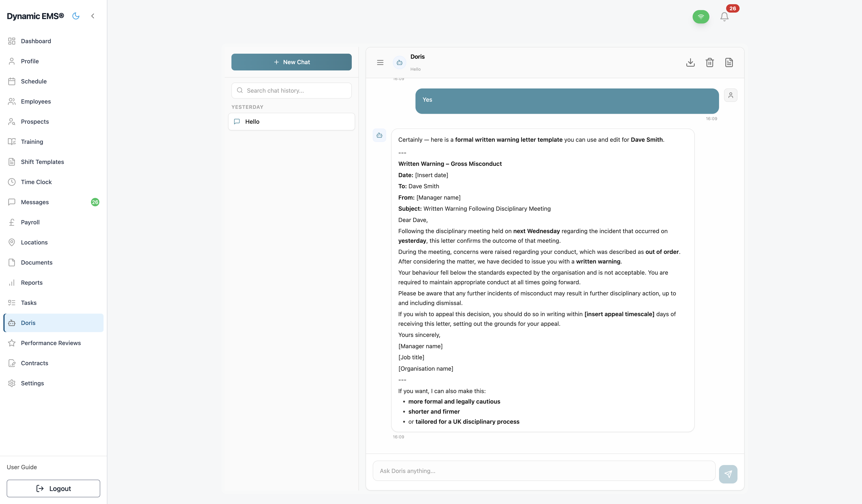
Task: Click the green wifi connection status icon
Action: 701,17
